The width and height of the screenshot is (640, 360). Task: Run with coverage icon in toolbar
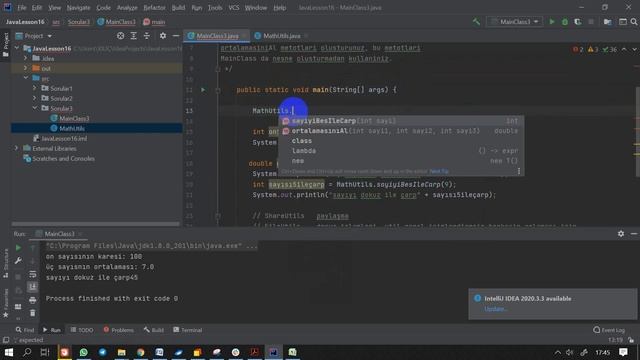(578, 22)
